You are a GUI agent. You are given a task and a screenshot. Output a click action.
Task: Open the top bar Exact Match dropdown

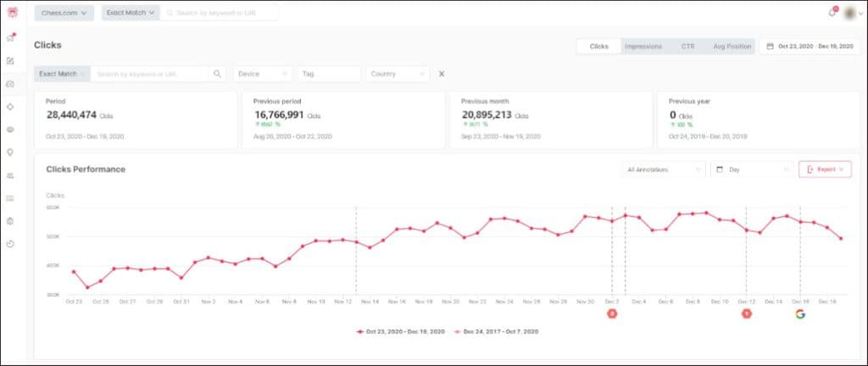(131, 13)
